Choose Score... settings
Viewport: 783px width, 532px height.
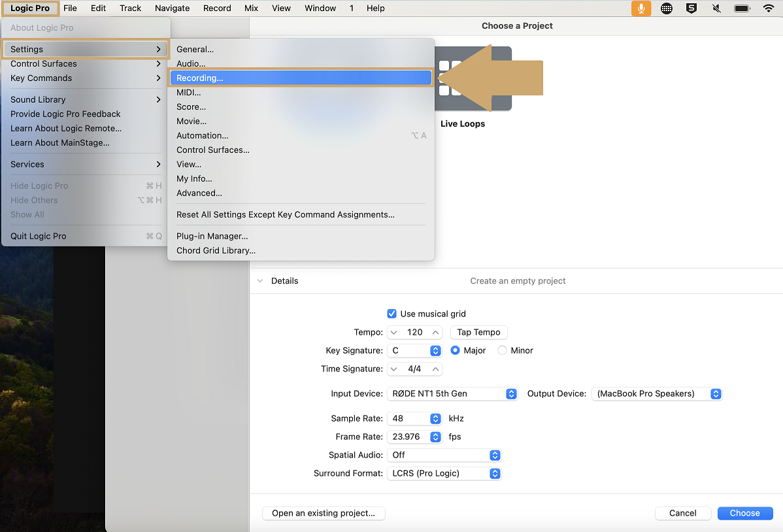[301, 107]
